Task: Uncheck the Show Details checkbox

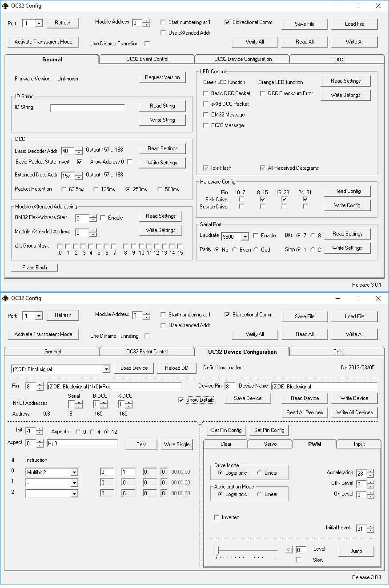Action: coord(181,400)
